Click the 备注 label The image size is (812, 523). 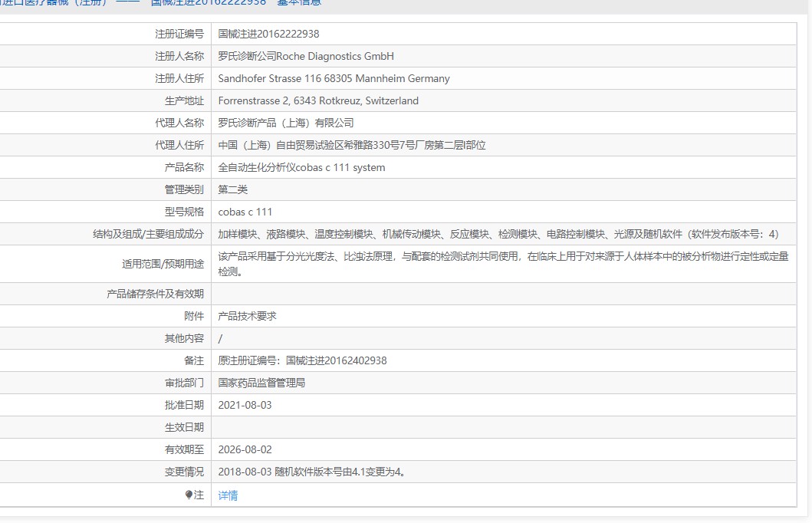point(194,360)
